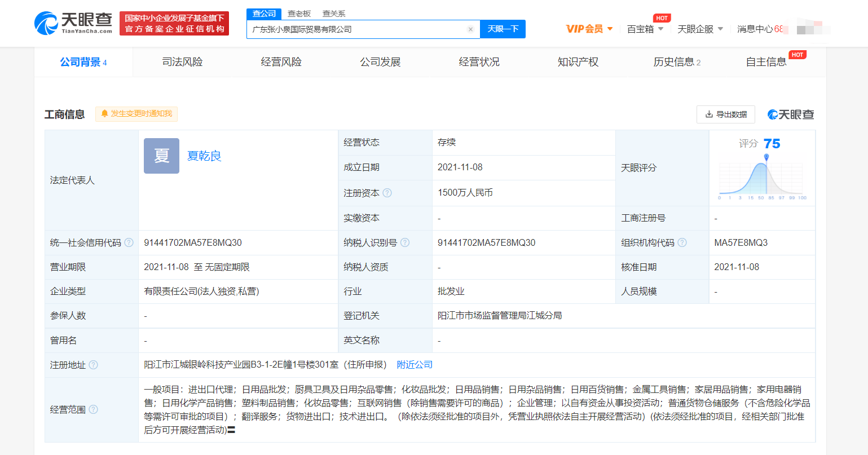
Task: Switch to the 知识产权 tab
Action: point(578,62)
